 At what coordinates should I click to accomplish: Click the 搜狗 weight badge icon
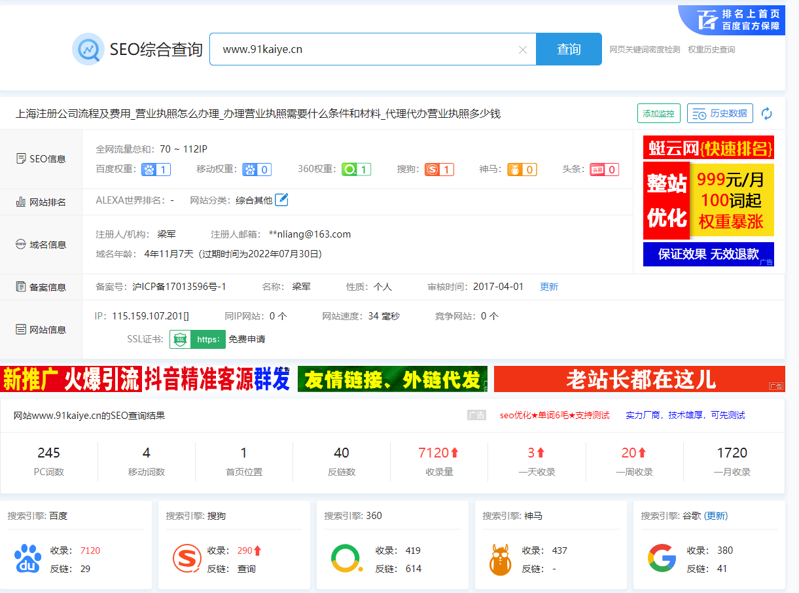pyautogui.click(x=439, y=170)
